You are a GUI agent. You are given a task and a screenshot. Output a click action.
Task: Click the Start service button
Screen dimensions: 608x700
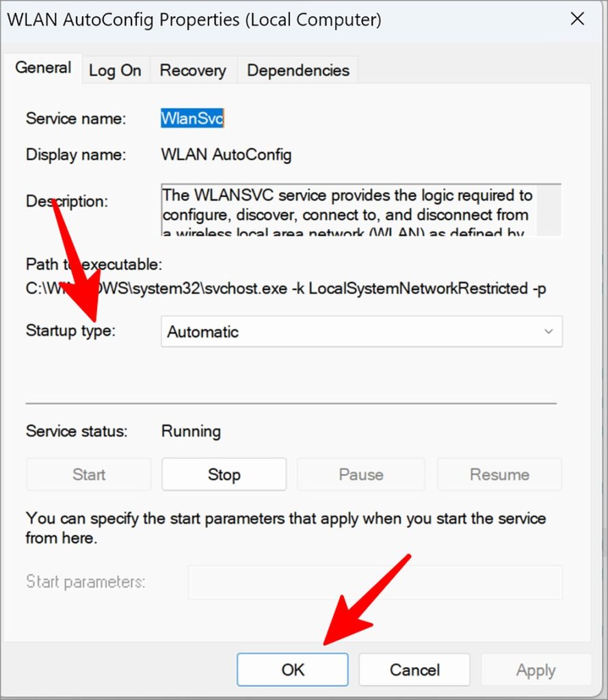click(x=89, y=474)
